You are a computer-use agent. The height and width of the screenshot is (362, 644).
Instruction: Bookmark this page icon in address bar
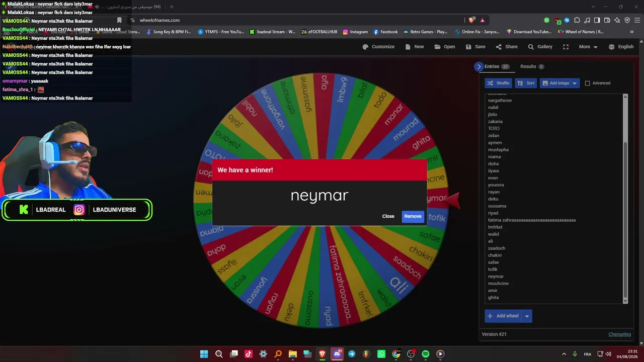119,20
